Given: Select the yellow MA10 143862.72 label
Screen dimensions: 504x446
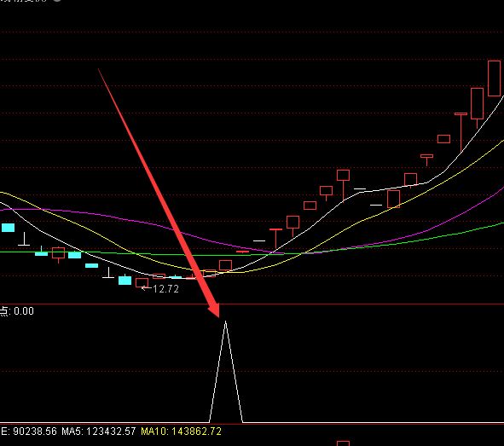Looking at the screenshot, I should click(x=181, y=432).
